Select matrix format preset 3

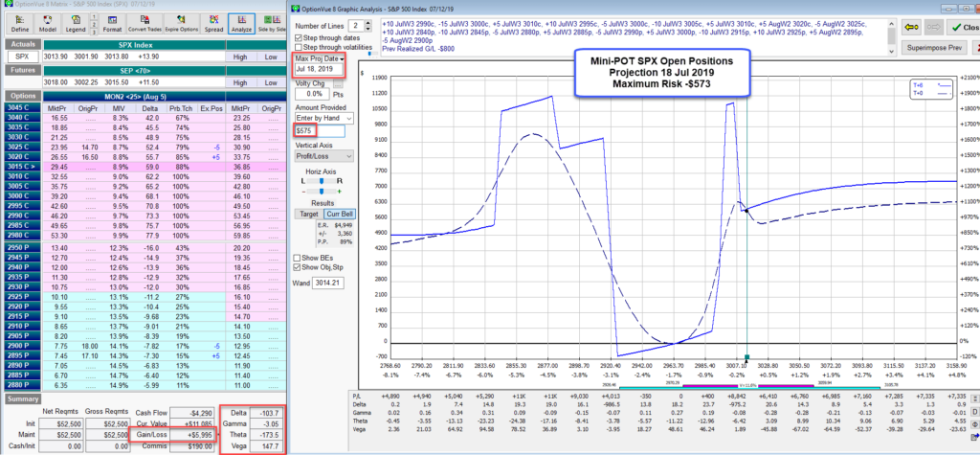tap(94, 32)
